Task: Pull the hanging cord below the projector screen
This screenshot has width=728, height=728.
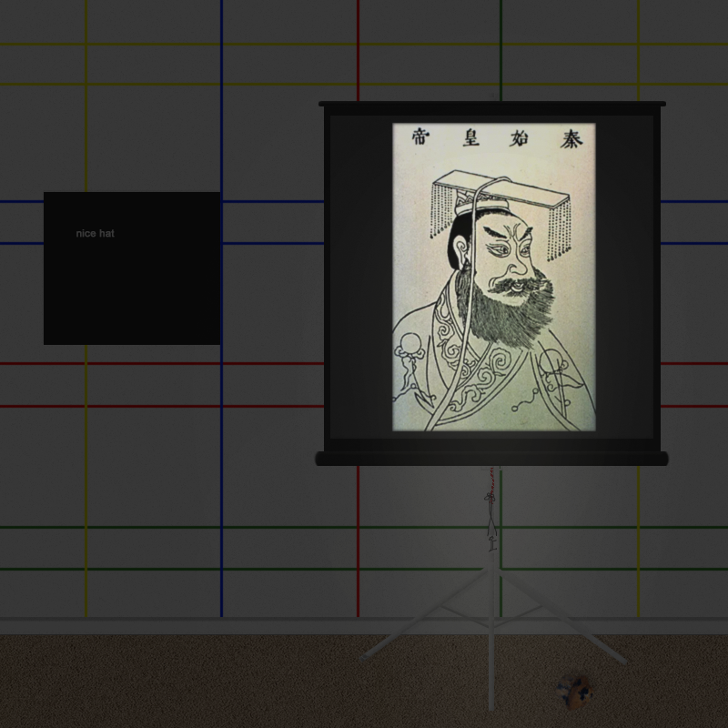Action: coord(491,510)
